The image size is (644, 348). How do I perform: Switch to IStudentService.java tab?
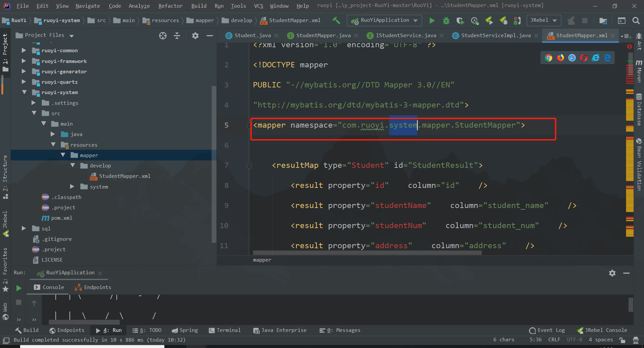pyautogui.click(x=406, y=36)
